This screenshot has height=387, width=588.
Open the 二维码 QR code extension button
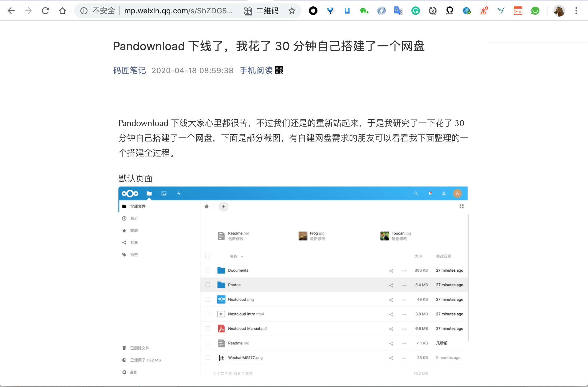(x=261, y=11)
